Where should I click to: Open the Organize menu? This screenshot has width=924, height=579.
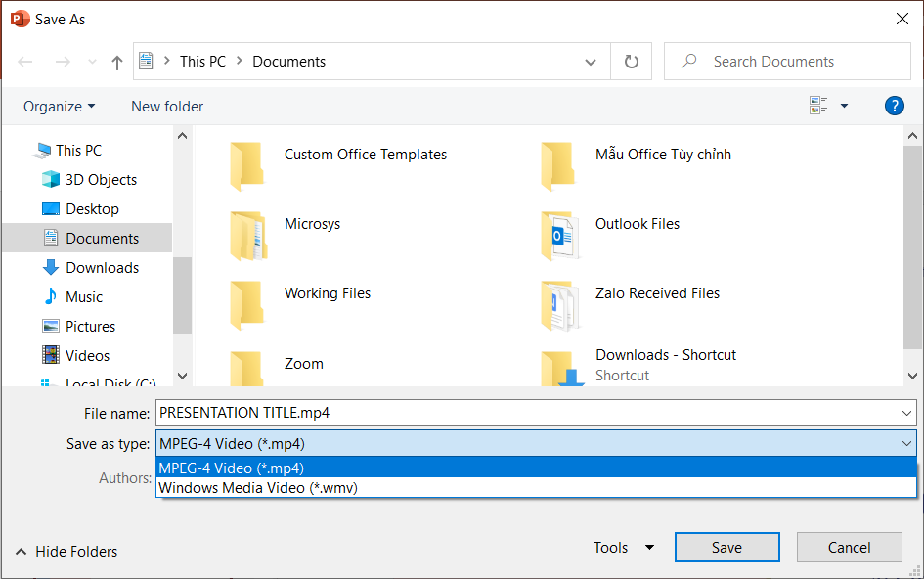[x=60, y=106]
